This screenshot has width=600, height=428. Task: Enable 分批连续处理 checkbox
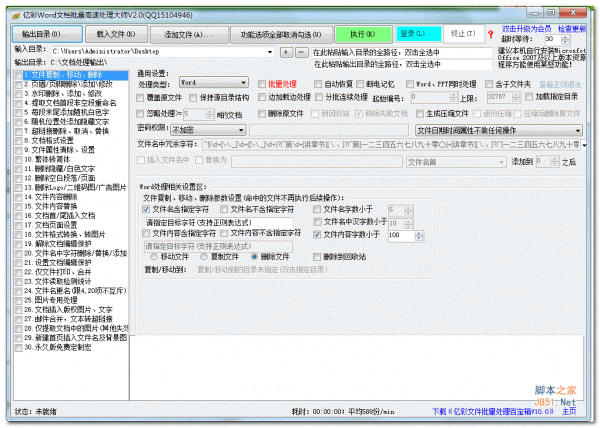pyautogui.click(x=319, y=98)
